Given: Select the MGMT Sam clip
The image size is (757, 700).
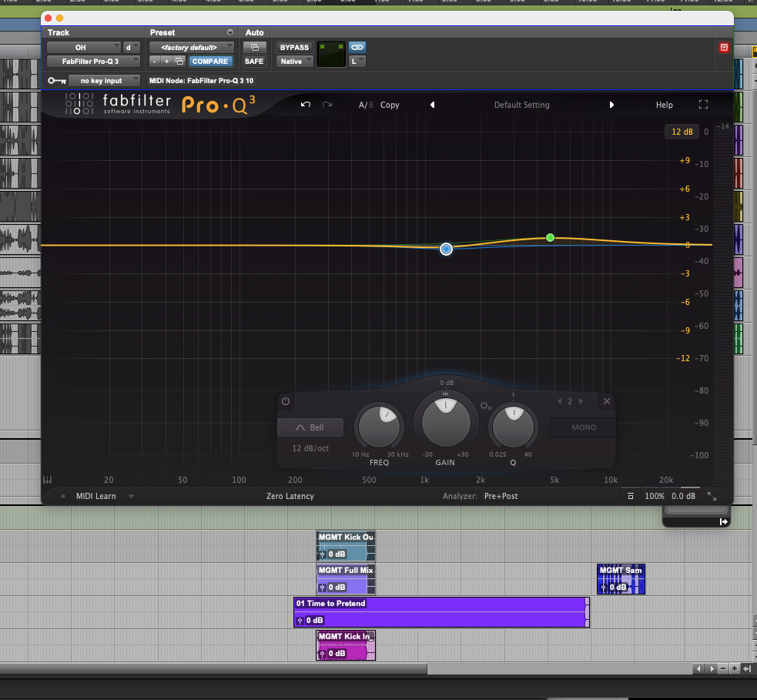Looking at the screenshot, I should [621, 579].
